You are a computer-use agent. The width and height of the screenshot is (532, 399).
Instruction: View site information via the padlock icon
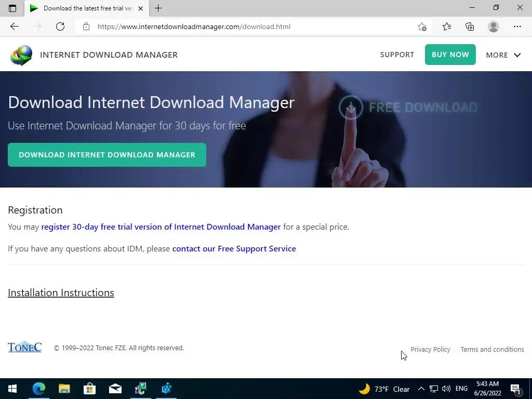pos(86,26)
